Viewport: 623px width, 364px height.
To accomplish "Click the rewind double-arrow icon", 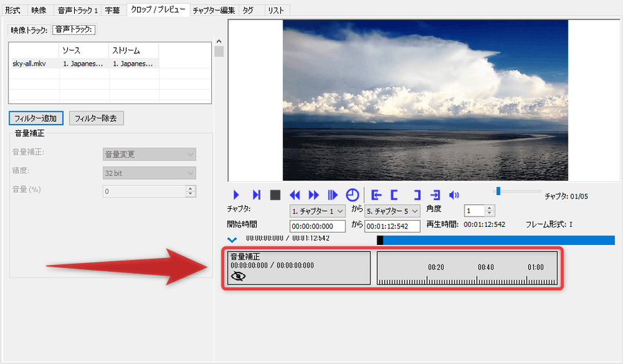I will (294, 194).
